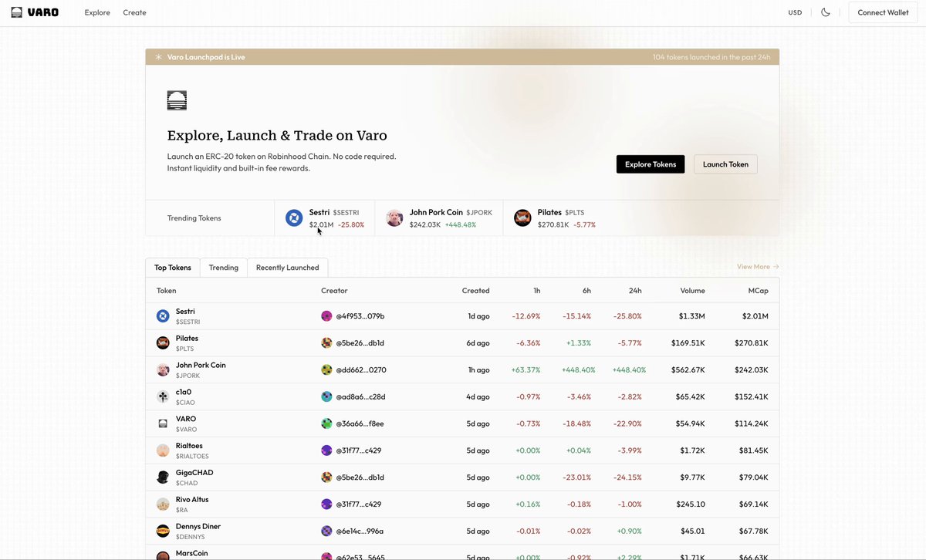This screenshot has height=560, width=926.
Task: Click the Sestri token icon in table
Action: pos(163,316)
